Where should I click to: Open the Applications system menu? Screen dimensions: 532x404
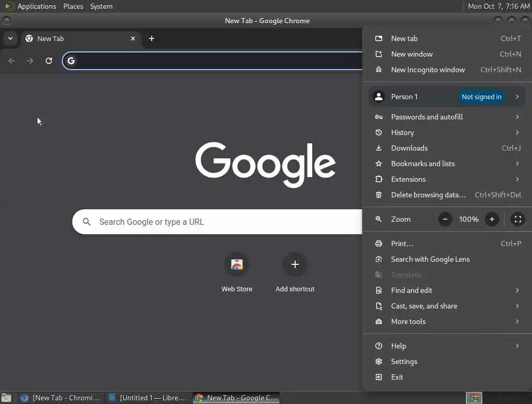click(x=37, y=6)
